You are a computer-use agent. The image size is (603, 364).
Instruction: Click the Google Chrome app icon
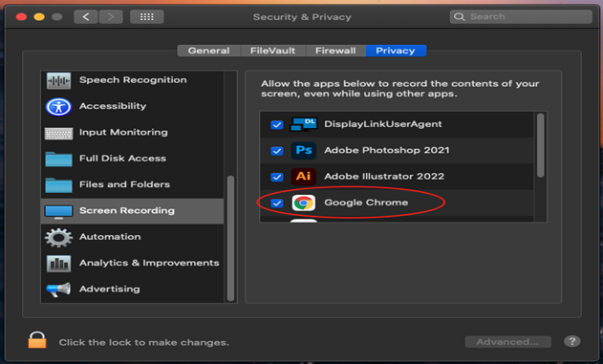[x=304, y=203]
